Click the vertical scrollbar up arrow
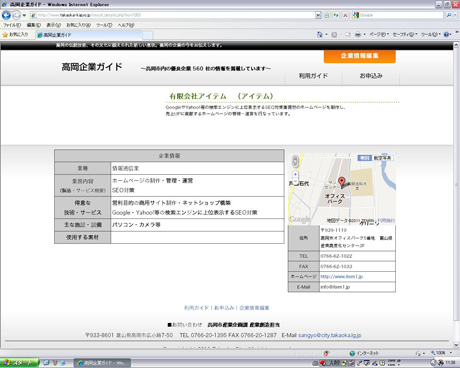This screenshot has height=368, width=460. click(x=456, y=46)
